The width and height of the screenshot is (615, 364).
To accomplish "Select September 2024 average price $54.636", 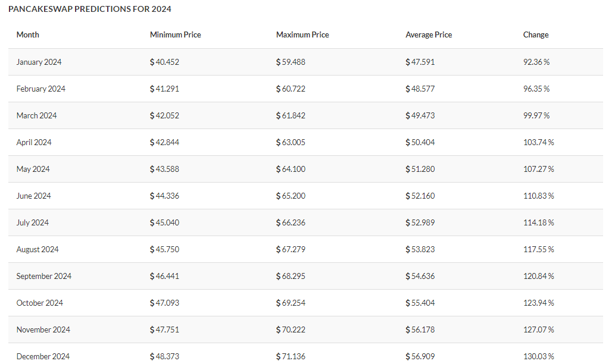I will pyautogui.click(x=420, y=276).
